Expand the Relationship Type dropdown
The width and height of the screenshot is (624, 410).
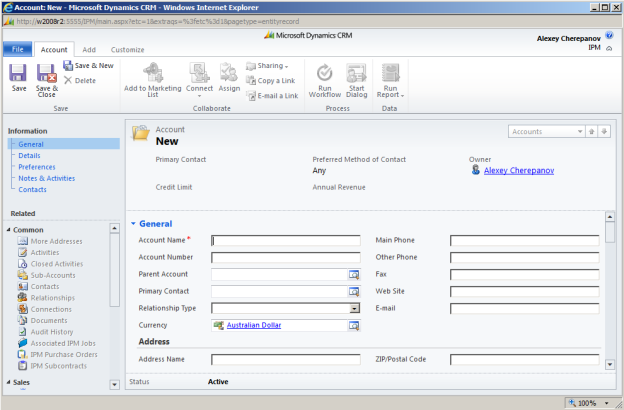click(354, 308)
